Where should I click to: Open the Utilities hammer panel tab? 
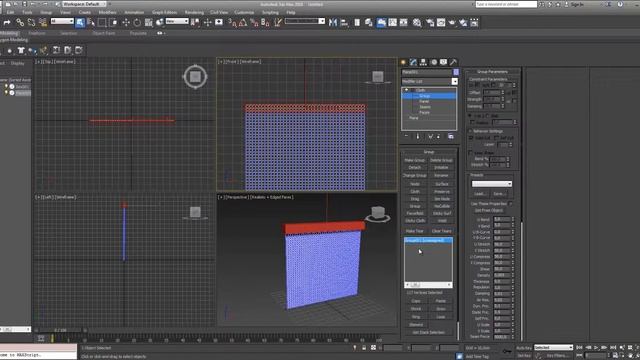tap(453, 62)
